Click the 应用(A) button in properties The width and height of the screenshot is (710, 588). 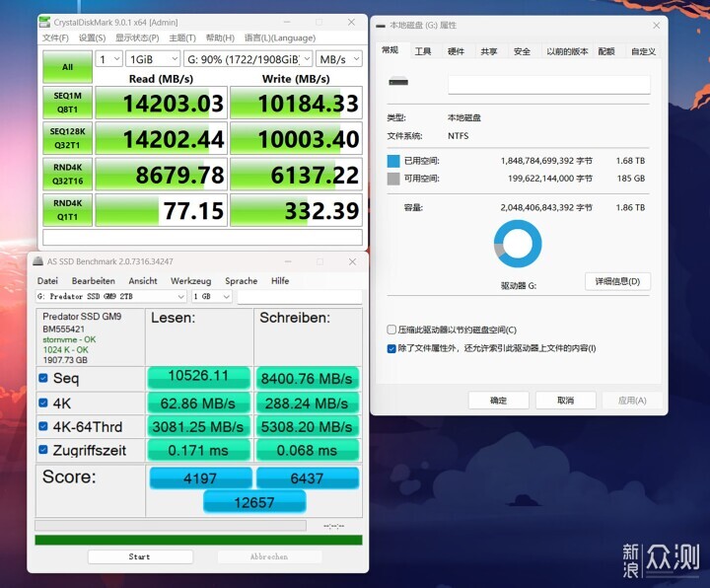632,401
